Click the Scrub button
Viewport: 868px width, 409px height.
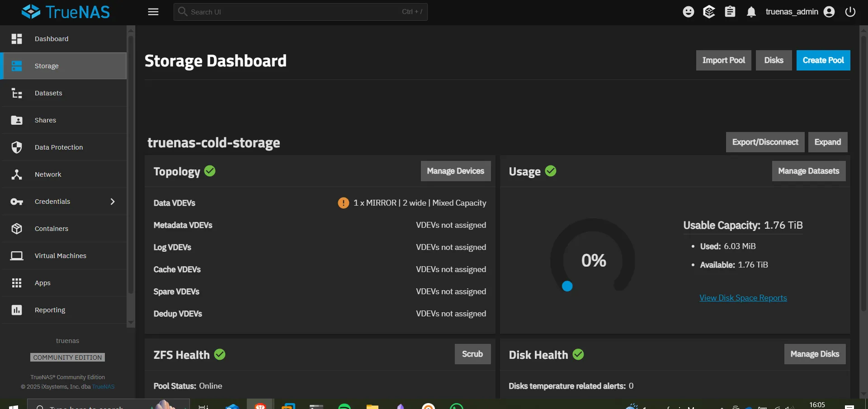[x=472, y=354]
